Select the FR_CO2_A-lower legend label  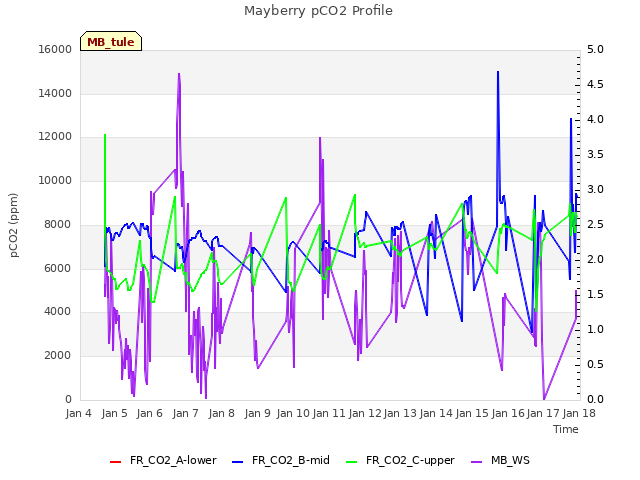(x=173, y=460)
